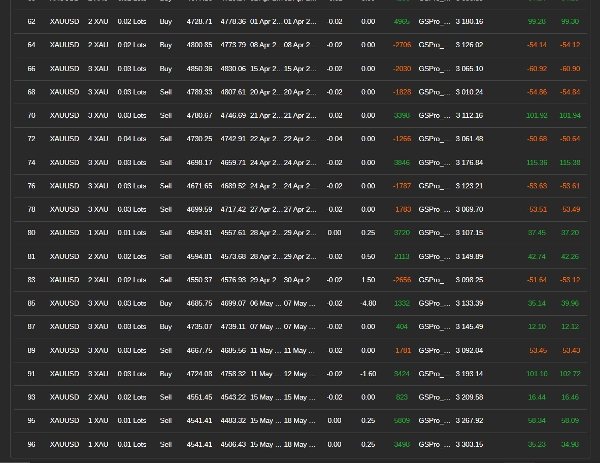Click XAUUSD symbol in row 68
The height and width of the screenshot is (463, 600).
point(64,92)
